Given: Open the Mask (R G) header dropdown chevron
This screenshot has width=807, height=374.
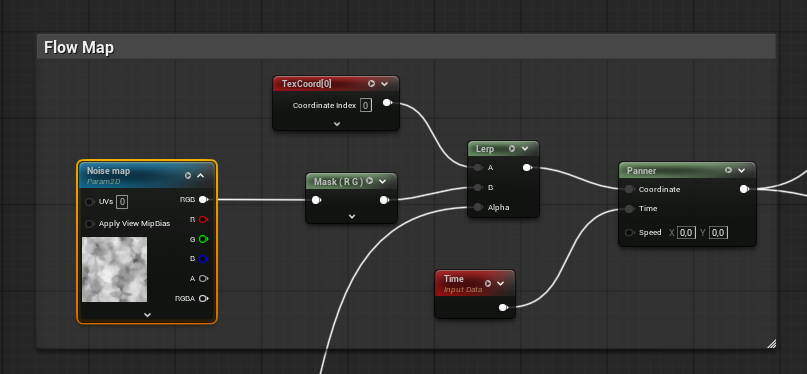Looking at the screenshot, I should tap(383, 181).
